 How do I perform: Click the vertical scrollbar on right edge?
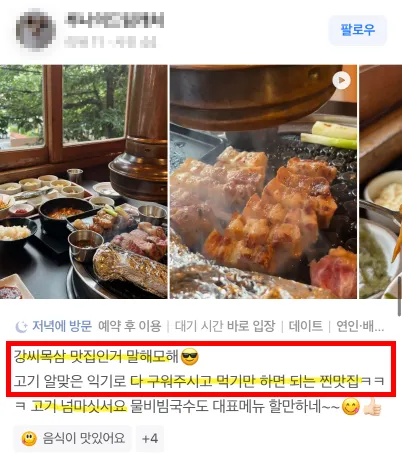[399, 296]
